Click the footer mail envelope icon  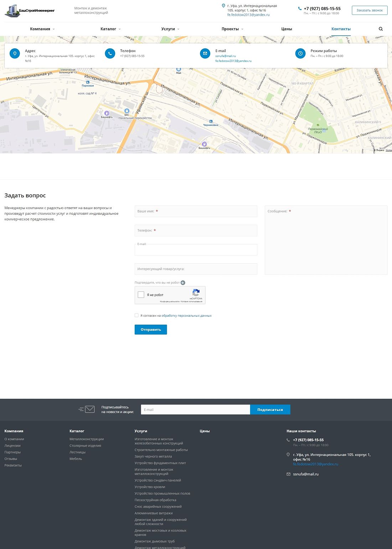(288, 474)
